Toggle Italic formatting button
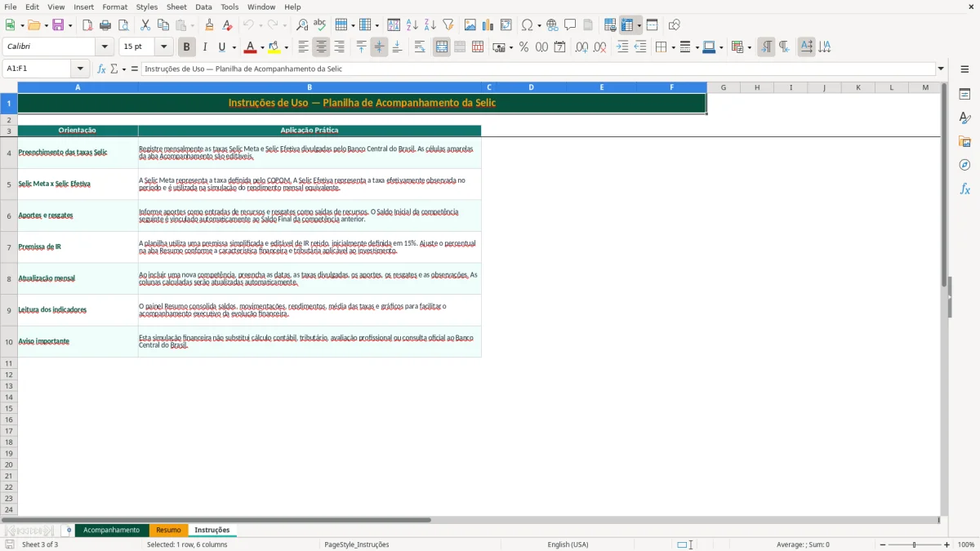The image size is (980, 551). click(x=205, y=47)
